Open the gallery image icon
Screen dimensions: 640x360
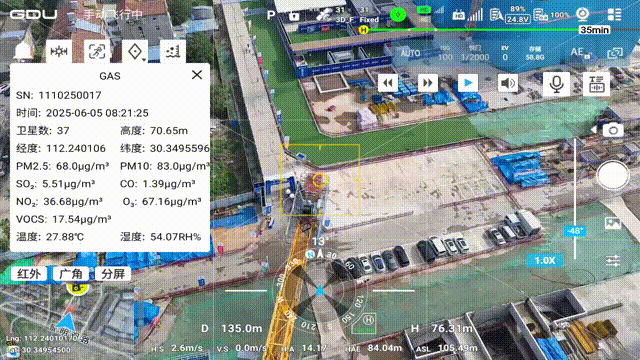tap(613, 223)
